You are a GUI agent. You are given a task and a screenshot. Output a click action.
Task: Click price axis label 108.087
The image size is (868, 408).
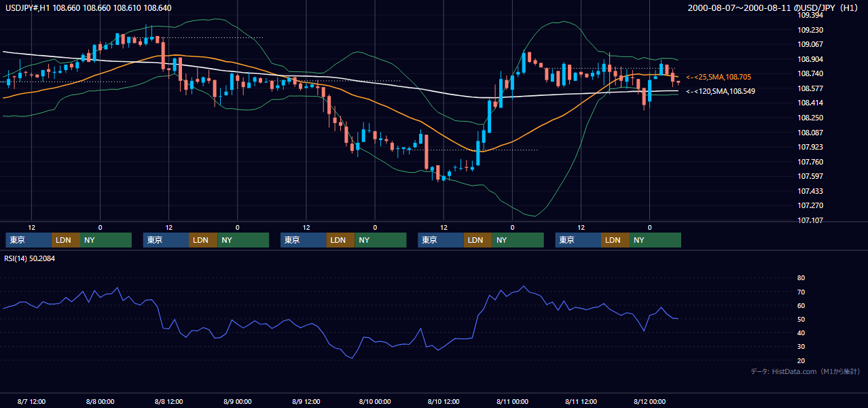[810, 133]
